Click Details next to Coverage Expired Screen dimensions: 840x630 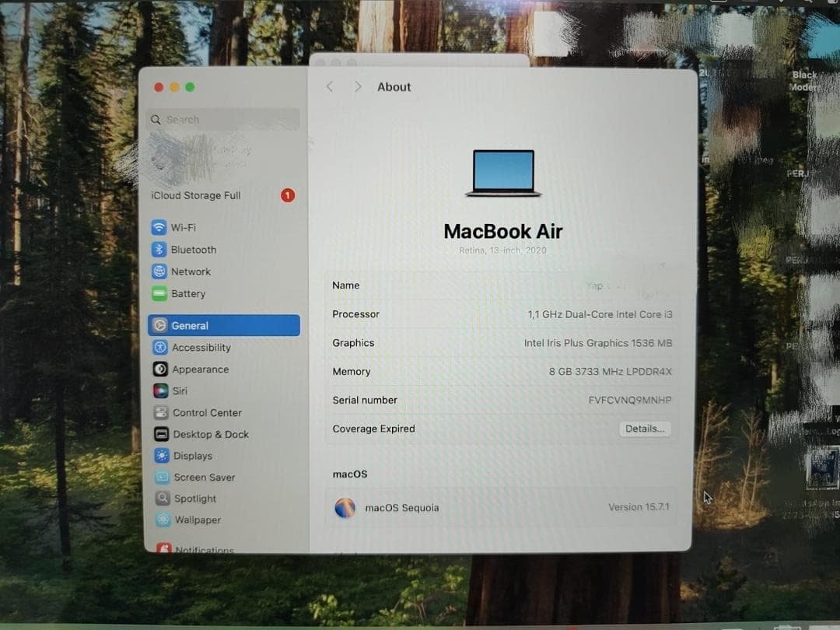(x=645, y=429)
